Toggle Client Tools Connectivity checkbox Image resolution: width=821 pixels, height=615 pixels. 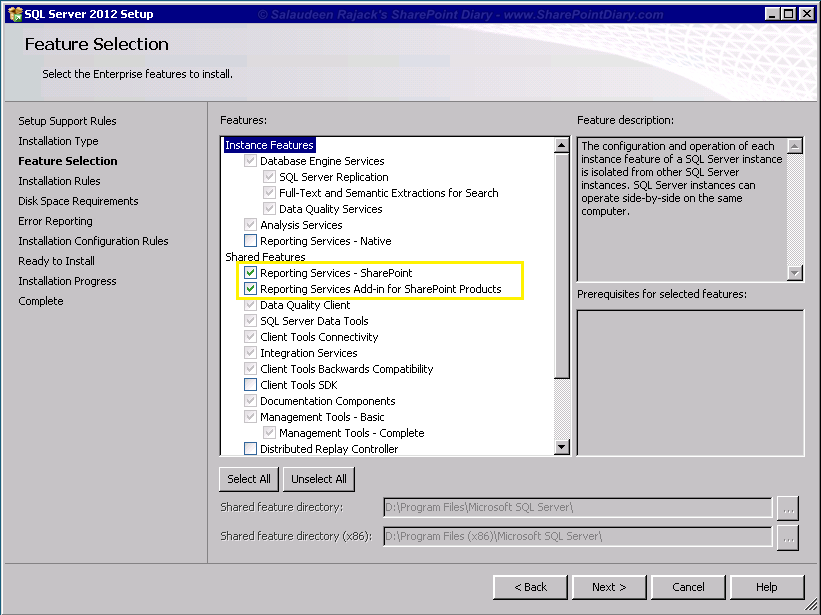pos(250,337)
